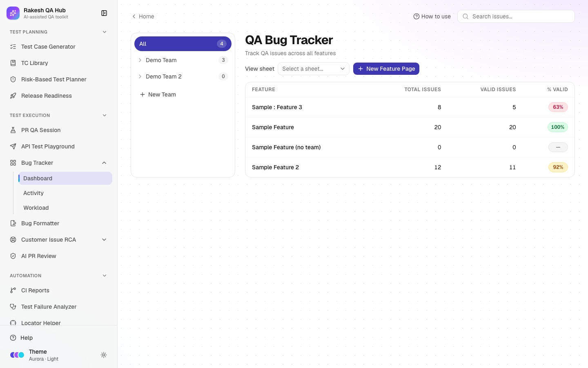Image resolution: width=588 pixels, height=368 pixels.
Task: Click the magnifier icon in search box
Action: [x=465, y=16]
